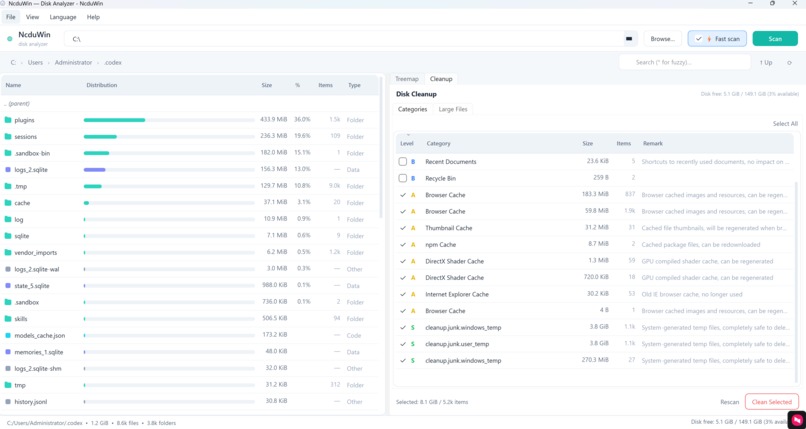This screenshot has height=429, width=806.
Task: Sort cleanup list by Category column
Action: (438, 143)
